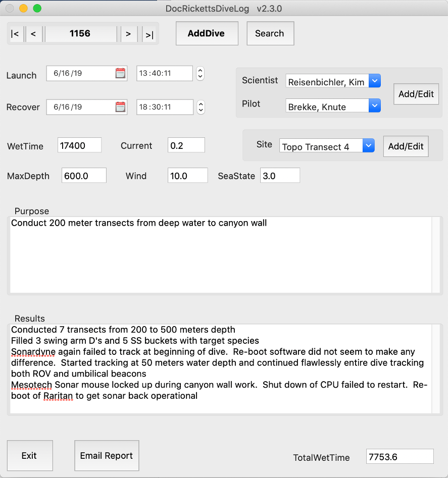Click the Launch time stepper arrows
The width and height of the screenshot is (448, 478).
[201, 74]
